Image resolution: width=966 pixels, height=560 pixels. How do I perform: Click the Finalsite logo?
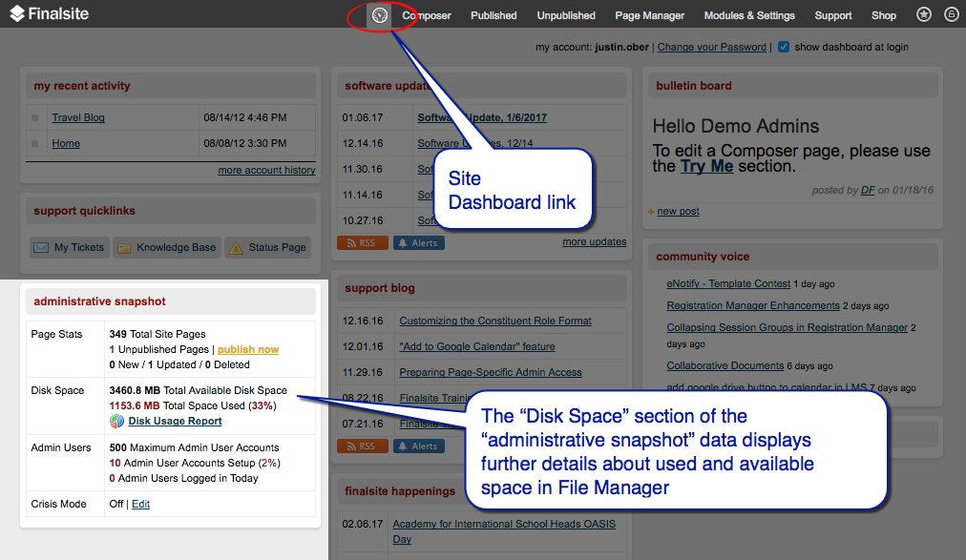(x=50, y=13)
